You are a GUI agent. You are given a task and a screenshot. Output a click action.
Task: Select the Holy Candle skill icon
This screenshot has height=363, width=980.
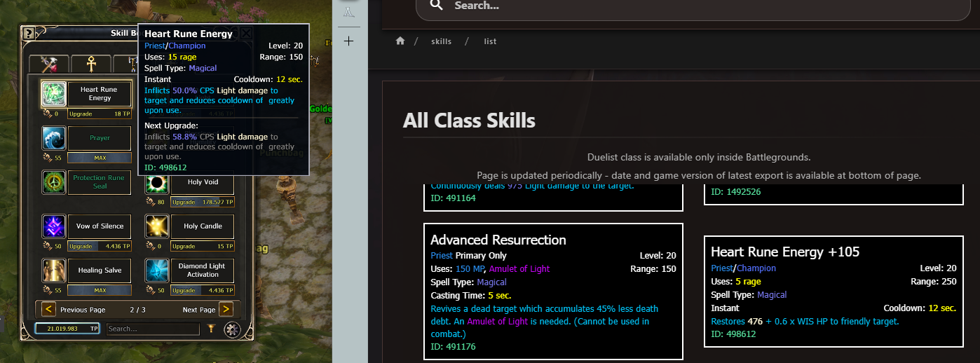coord(157,226)
